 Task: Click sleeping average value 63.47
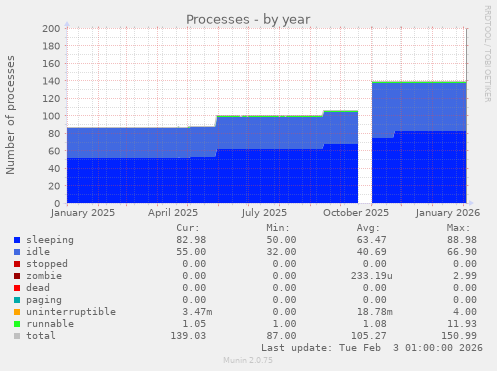[371, 240]
